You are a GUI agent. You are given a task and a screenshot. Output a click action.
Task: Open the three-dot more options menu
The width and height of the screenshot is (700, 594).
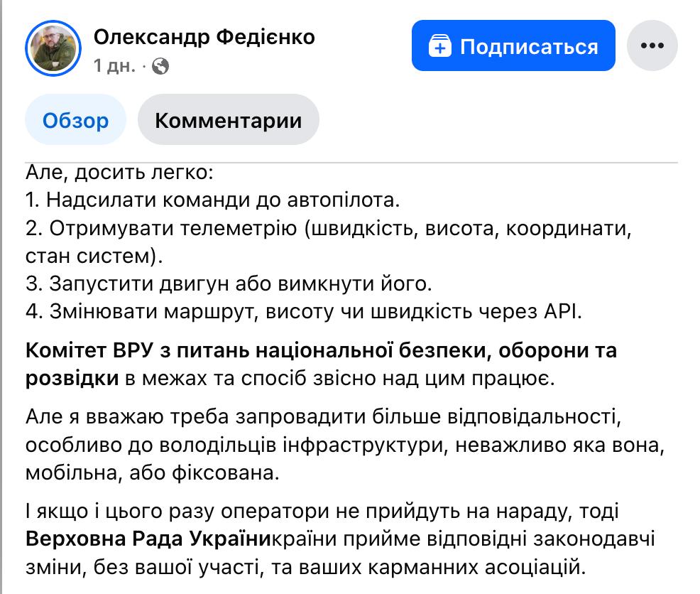(652, 46)
